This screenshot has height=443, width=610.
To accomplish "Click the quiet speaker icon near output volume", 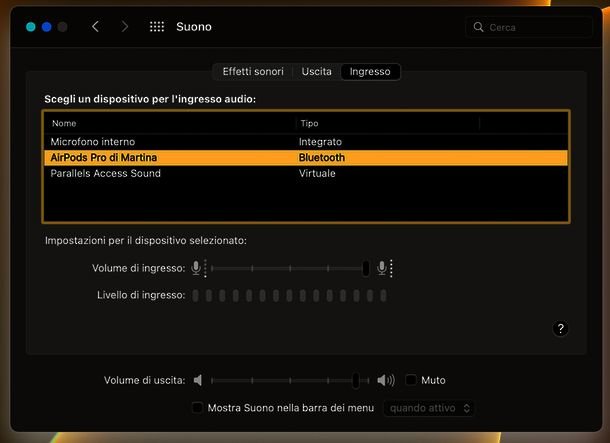I will [x=198, y=380].
